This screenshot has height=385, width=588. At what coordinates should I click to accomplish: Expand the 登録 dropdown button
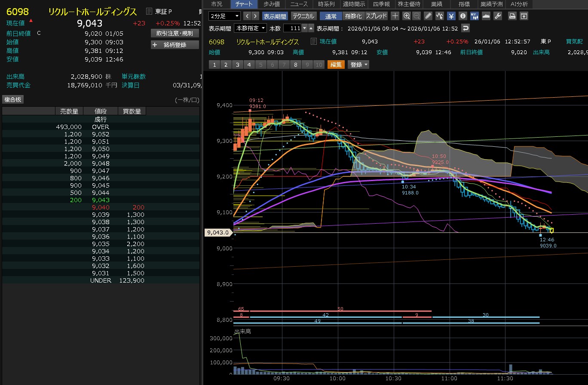[x=359, y=65]
